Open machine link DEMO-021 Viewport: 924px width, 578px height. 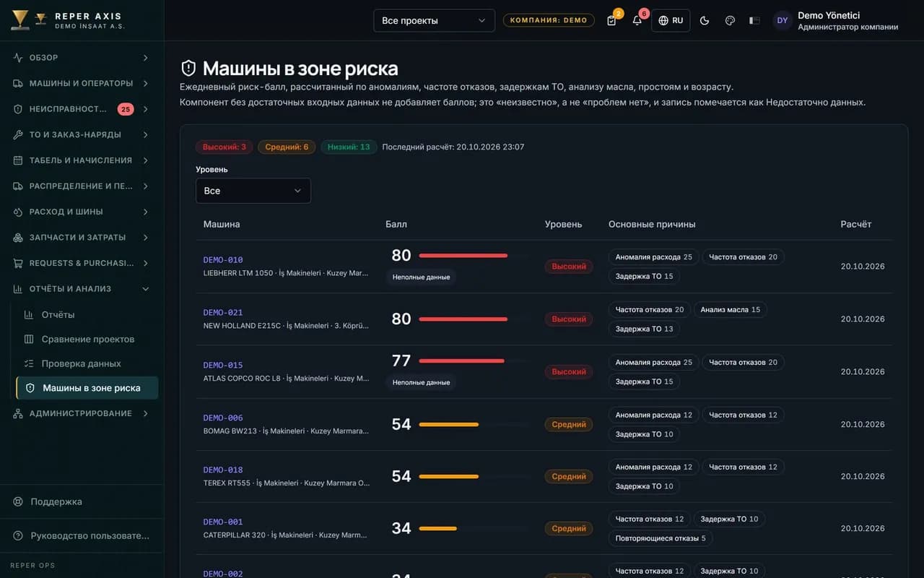click(223, 313)
